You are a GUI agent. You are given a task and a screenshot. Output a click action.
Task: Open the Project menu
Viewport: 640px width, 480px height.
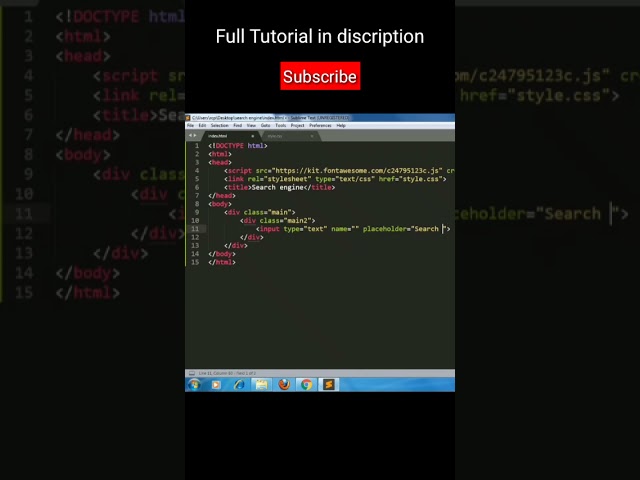[298, 125]
